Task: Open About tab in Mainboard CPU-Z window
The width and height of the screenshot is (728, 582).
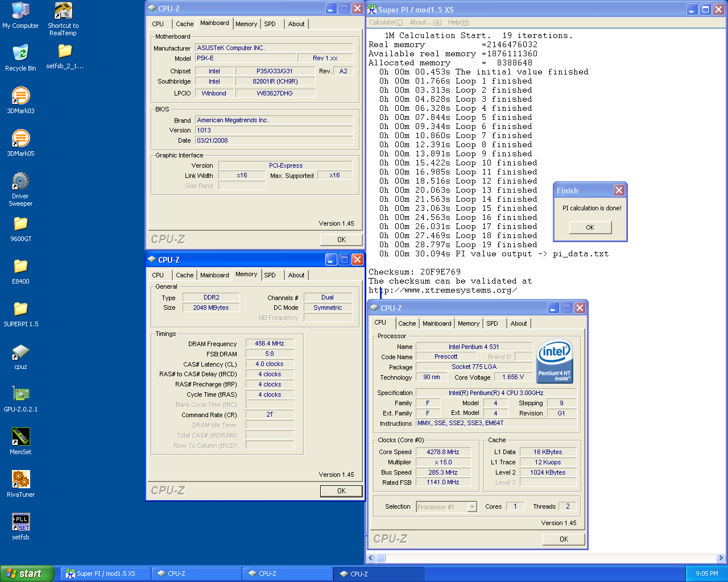Action: (296, 24)
